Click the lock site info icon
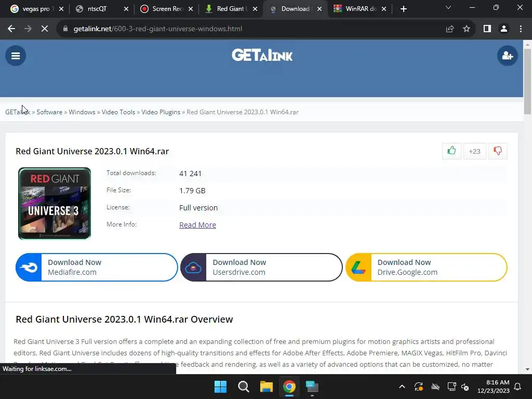This screenshot has width=532, height=399. click(65, 29)
